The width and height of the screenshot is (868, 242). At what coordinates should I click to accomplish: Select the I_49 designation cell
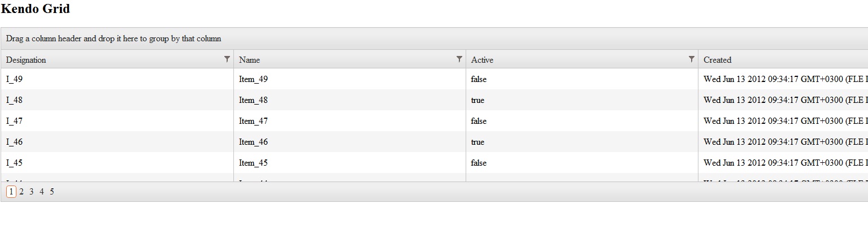coord(15,79)
